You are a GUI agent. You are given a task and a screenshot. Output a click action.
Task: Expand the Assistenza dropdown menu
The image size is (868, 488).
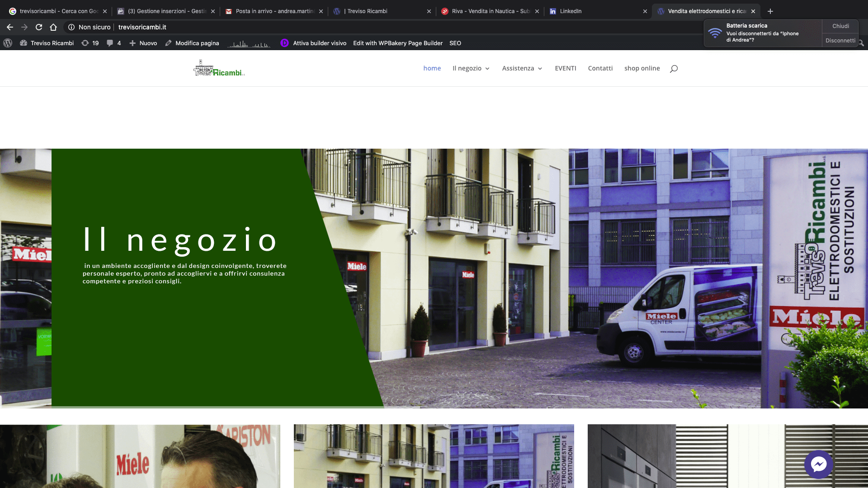coord(522,68)
